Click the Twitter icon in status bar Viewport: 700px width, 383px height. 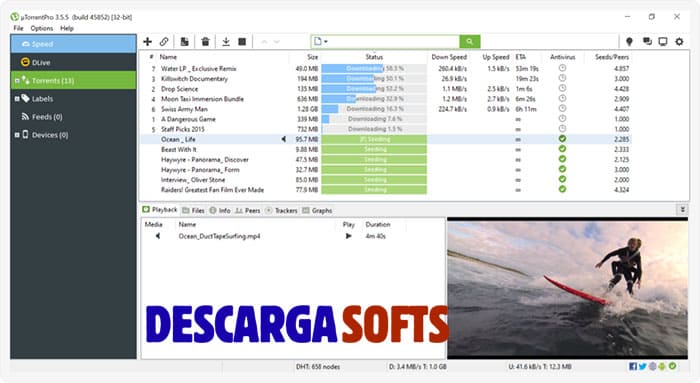pyautogui.click(x=642, y=366)
